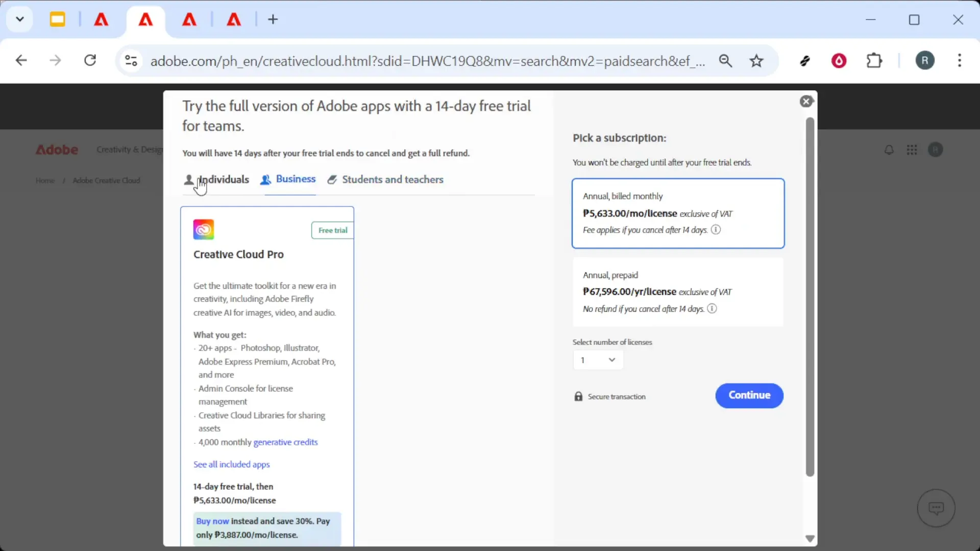Maximize the browser window
The image size is (980, 551).
pos(914,19)
